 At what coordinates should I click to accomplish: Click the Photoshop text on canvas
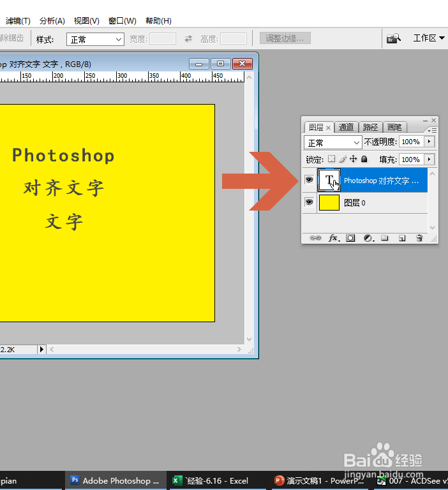pyautogui.click(x=63, y=155)
